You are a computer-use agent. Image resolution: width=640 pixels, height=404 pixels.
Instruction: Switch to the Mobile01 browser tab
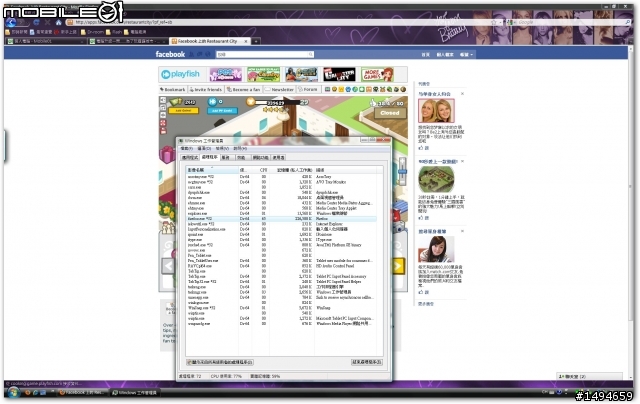click(x=46, y=41)
